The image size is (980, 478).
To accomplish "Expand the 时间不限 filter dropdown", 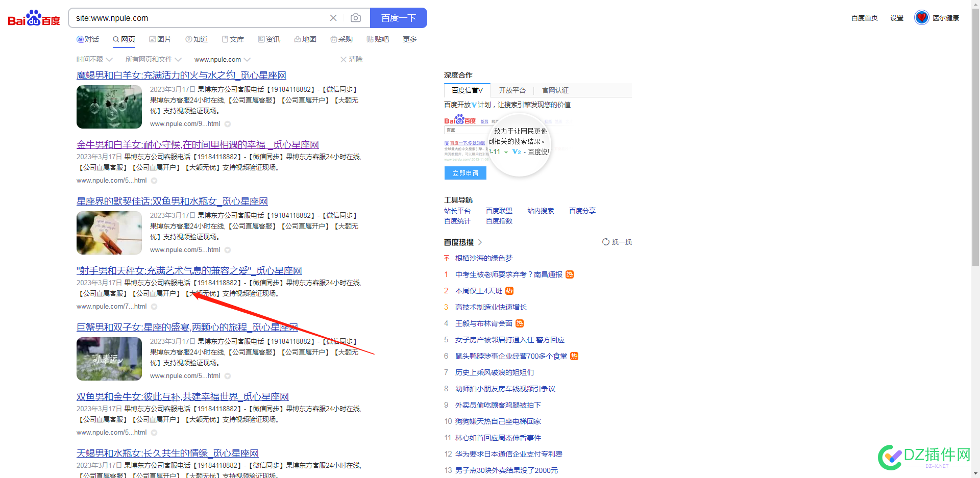I will [94, 60].
